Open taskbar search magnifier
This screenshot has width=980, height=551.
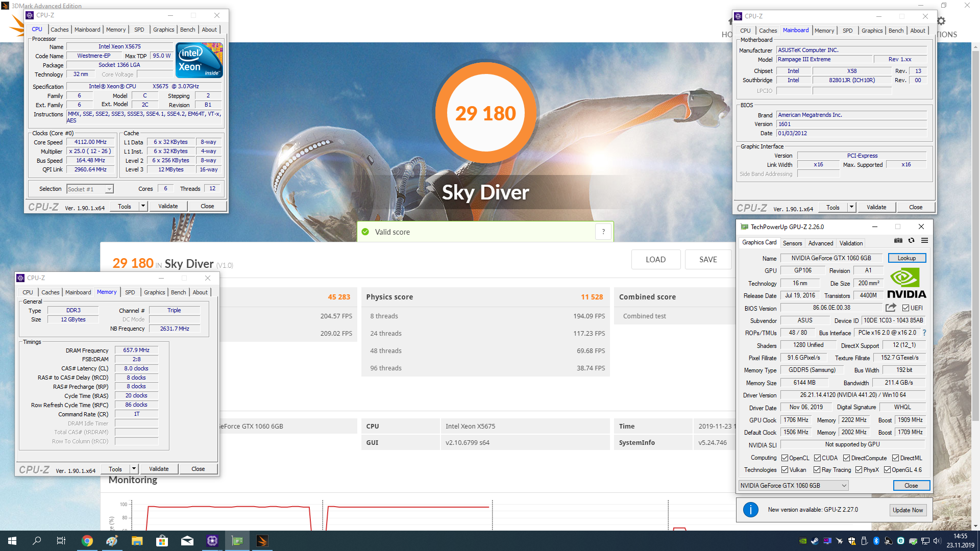(x=37, y=541)
